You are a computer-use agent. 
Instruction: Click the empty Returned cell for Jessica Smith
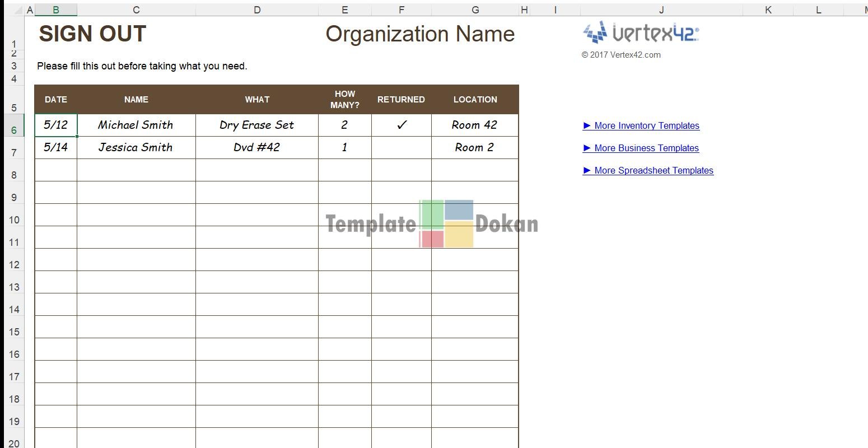(401, 148)
